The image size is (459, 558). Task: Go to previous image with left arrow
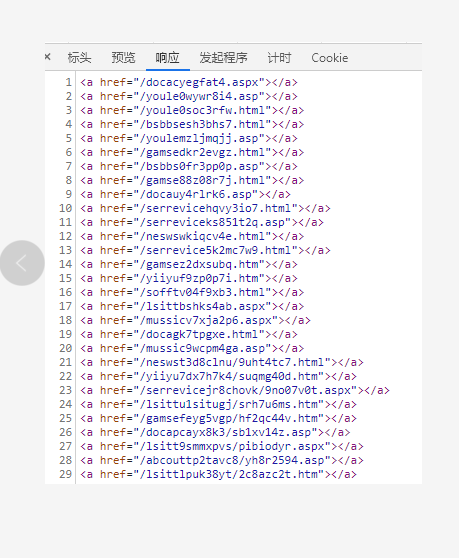pos(22,263)
